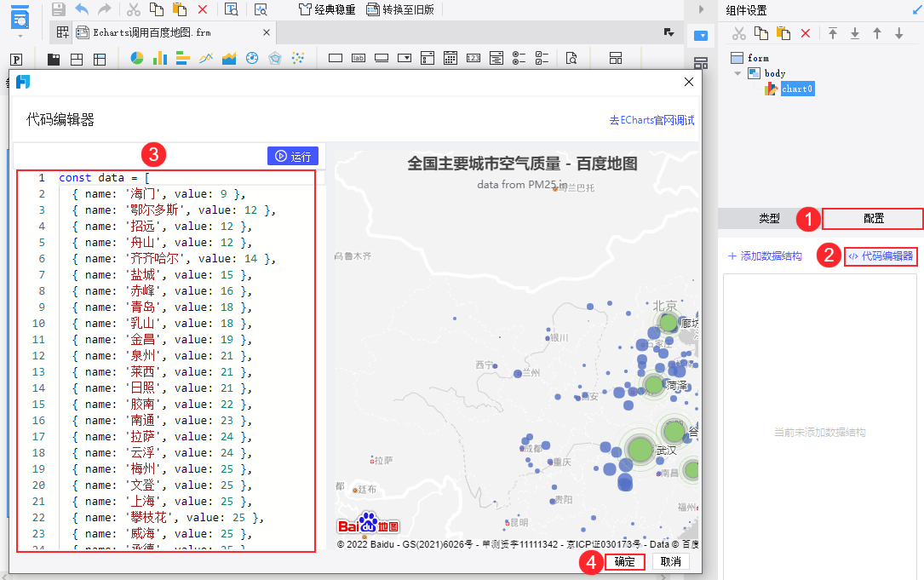The width and height of the screenshot is (924, 580).
Task: Open the tab list dropdown arrow
Action: (x=669, y=32)
